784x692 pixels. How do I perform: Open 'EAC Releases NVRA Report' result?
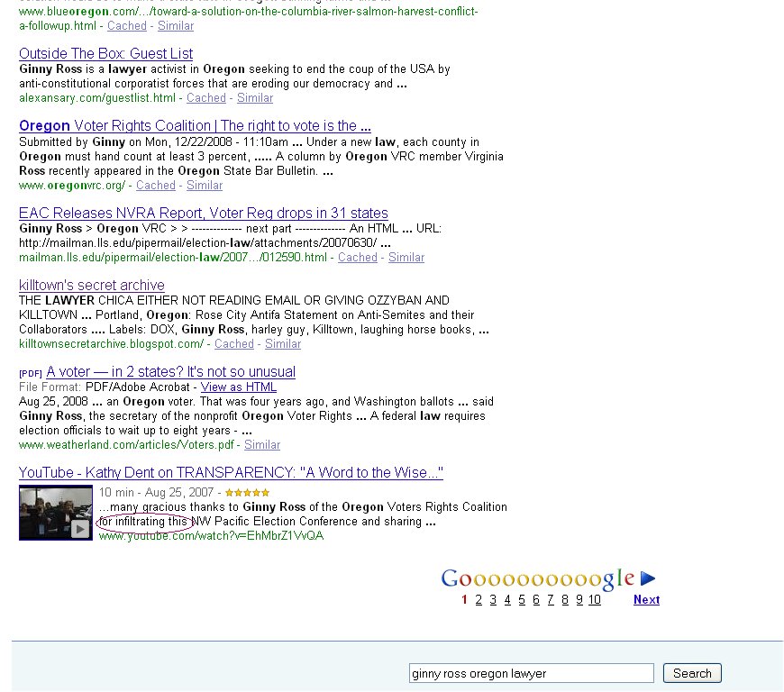click(204, 213)
